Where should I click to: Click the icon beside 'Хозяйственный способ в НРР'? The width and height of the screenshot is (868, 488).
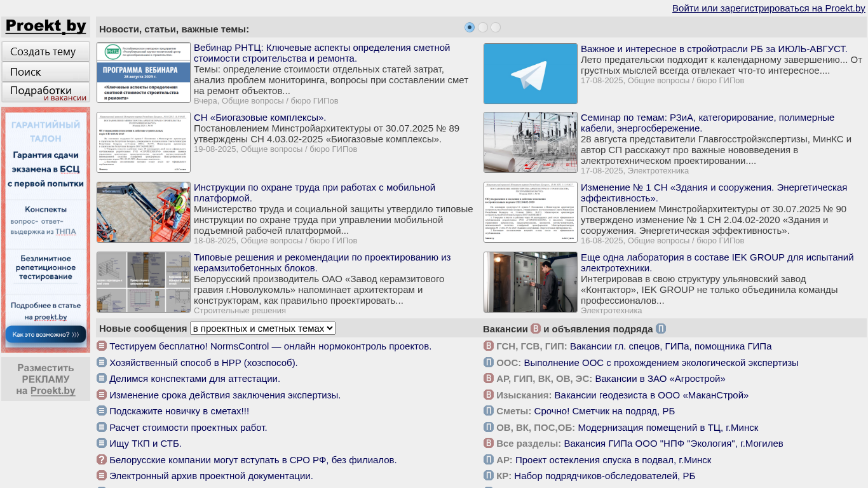click(x=102, y=362)
